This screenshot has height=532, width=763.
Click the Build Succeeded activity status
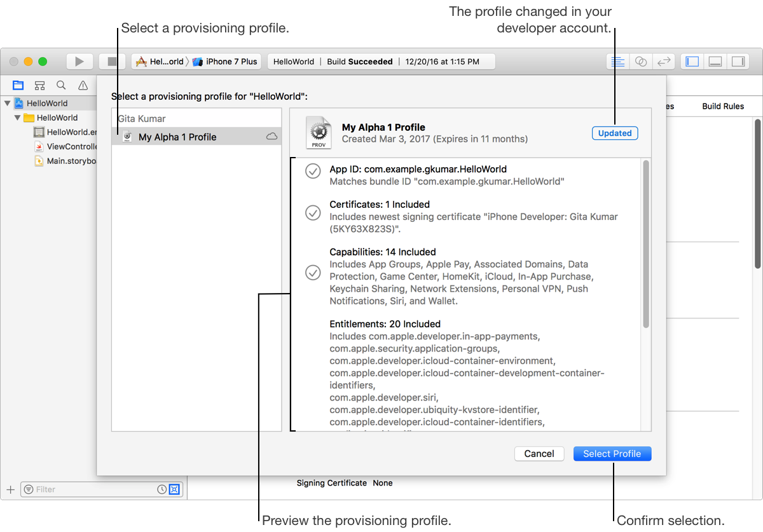[x=360, y=62]
